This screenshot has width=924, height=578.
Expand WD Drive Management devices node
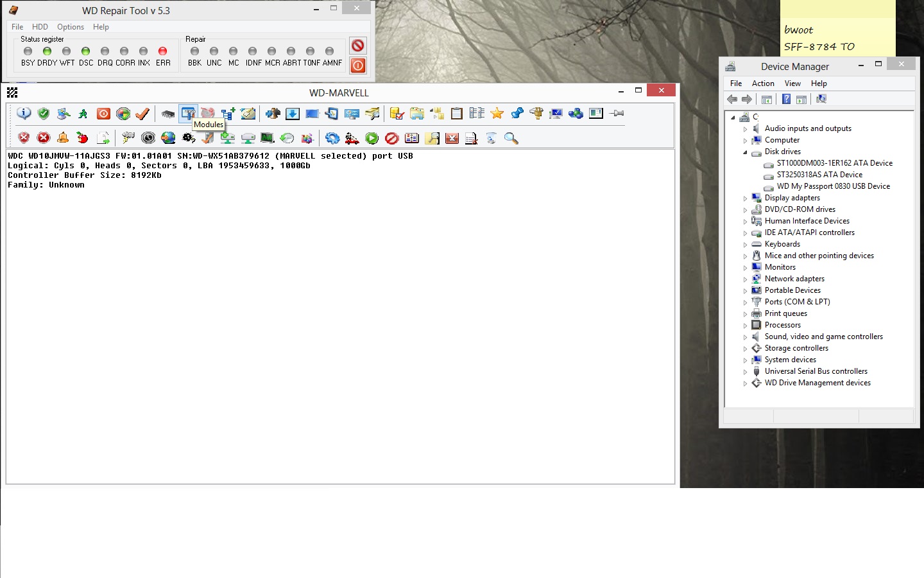745,383
